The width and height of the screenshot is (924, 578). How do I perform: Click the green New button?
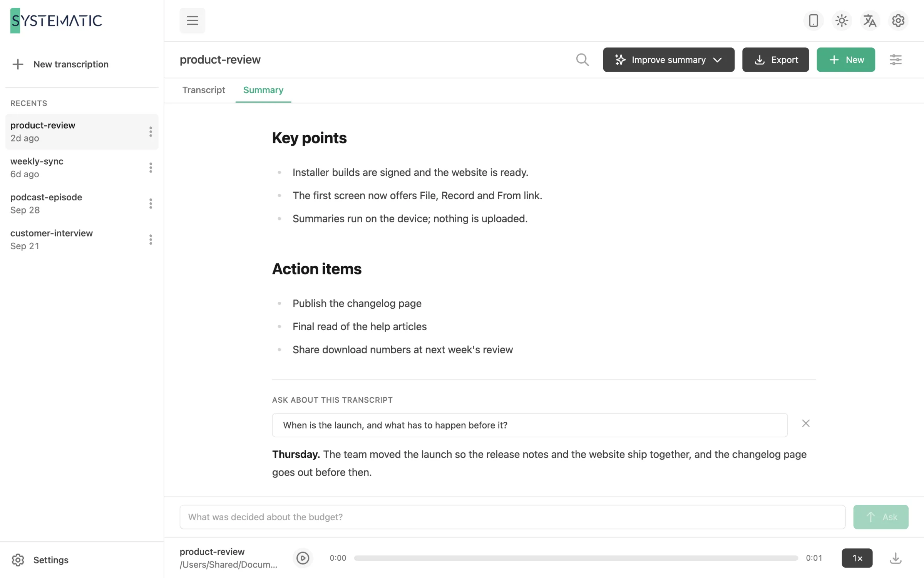[x=845, y=60]
